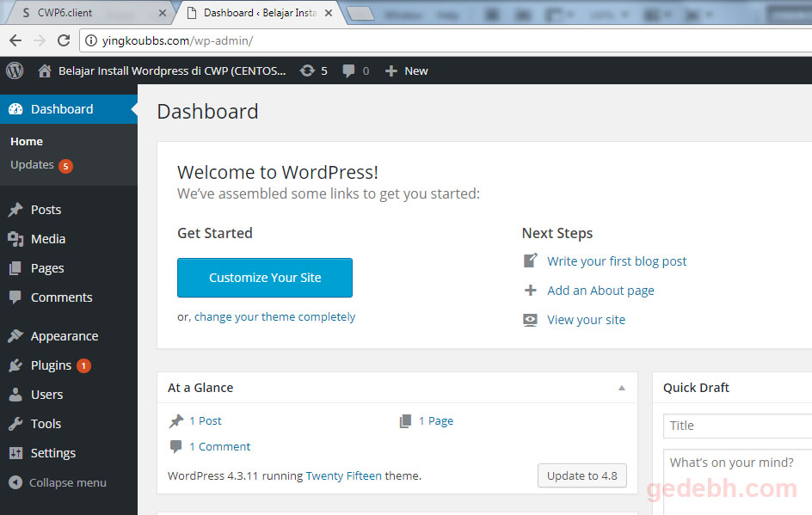Click the browser address bar
This screenshot has width=812, height=515.
tap(446, 40)
